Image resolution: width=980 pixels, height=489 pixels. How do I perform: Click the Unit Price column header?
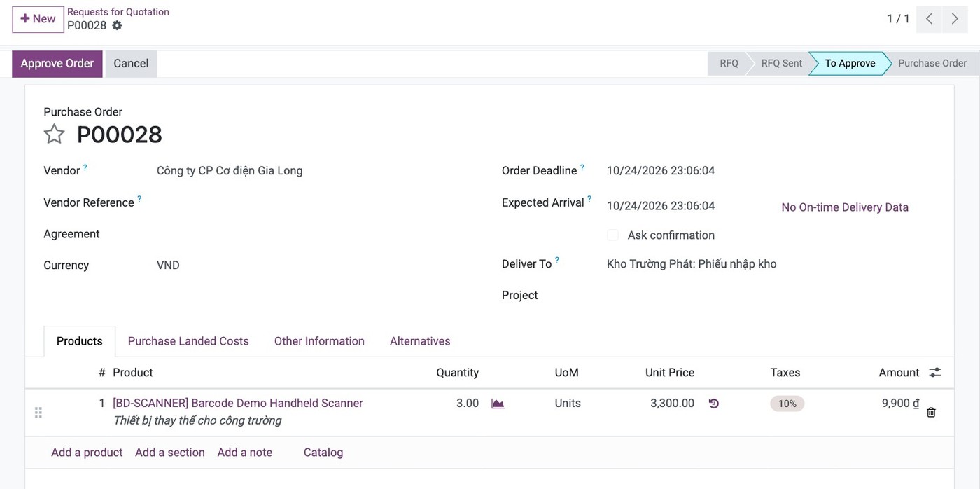click(x=670, y=373)
